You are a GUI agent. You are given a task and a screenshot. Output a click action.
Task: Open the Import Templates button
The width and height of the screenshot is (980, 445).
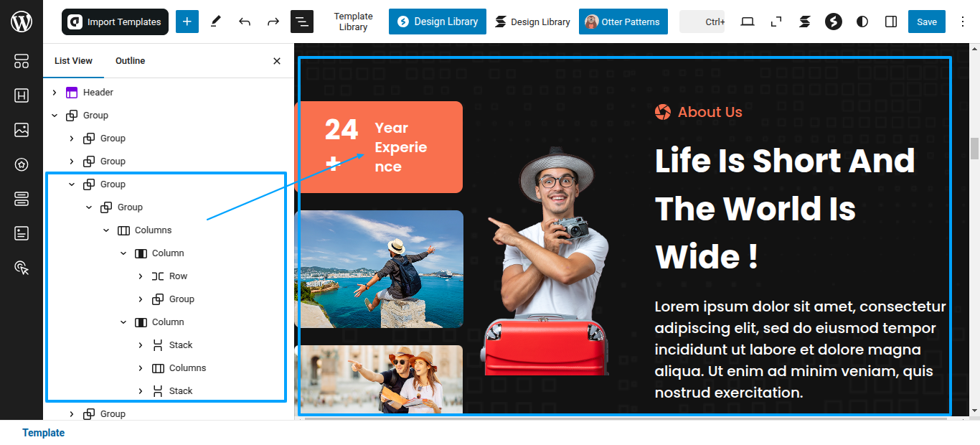point(115,22)
